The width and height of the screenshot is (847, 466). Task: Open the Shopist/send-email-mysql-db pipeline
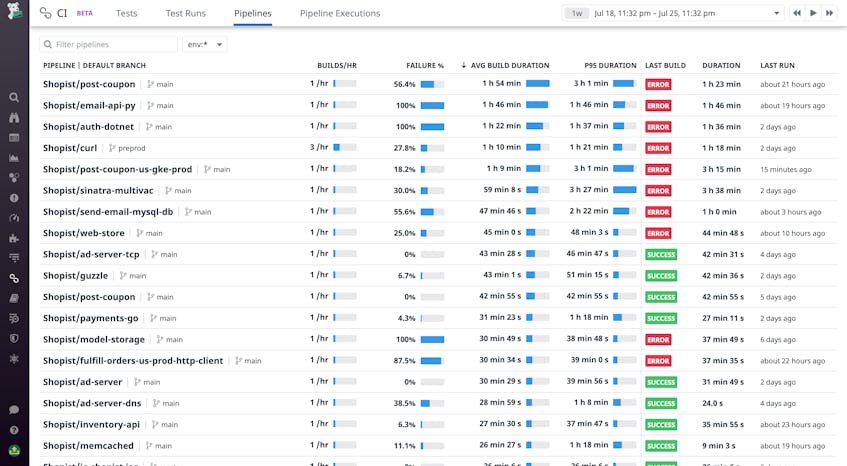coord(108,212)
